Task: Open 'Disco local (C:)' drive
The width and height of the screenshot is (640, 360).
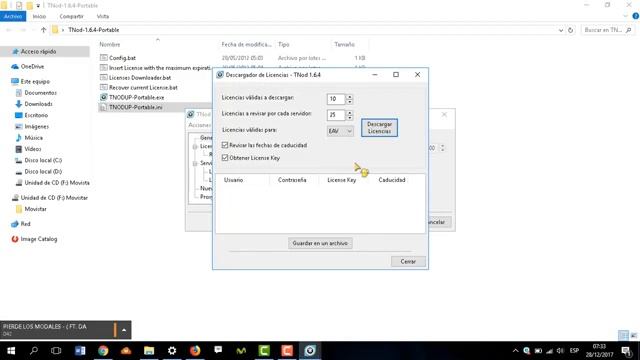Action: (43, 160)
